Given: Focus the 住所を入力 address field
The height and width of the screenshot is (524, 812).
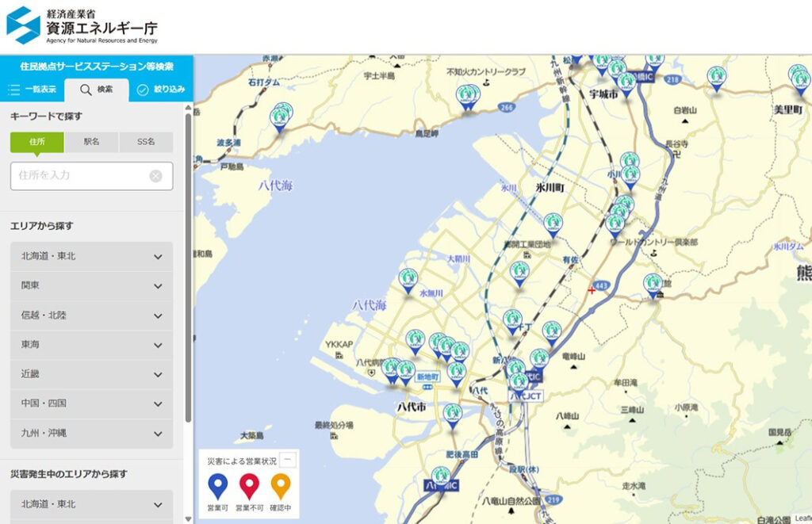Looking at the screenshot, I should click(x=92, y=176).
